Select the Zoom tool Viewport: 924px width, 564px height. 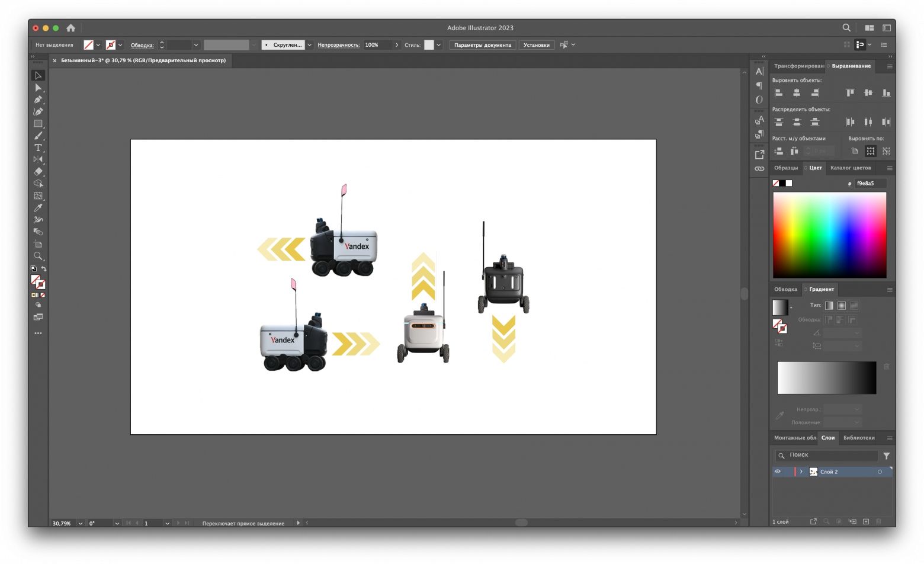38,256
